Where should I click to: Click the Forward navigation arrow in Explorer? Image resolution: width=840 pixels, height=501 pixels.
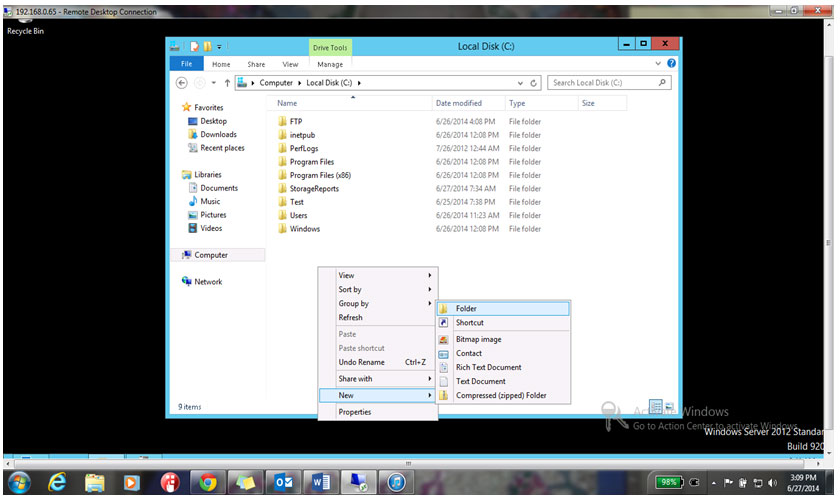pyautogui.click(x=199, y=83)
